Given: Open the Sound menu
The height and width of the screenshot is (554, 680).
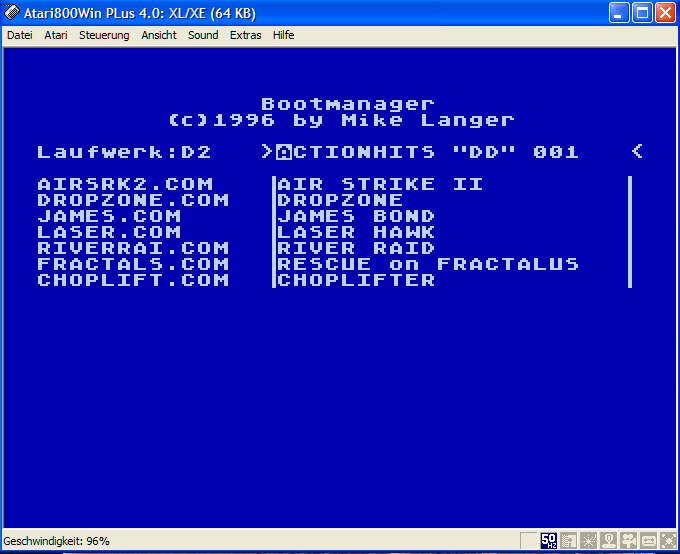Looking at the screenshot, I should pyautogui.click(x=203, y=35).
